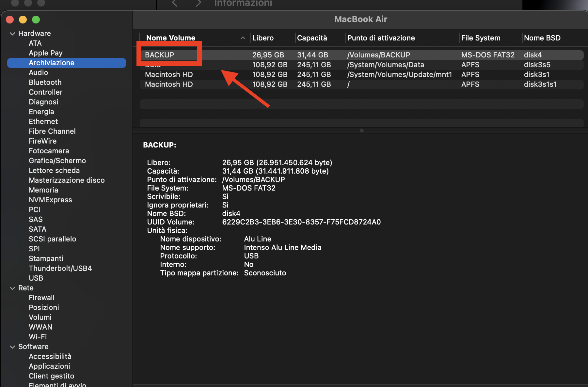Select Macintosh HD volume on disk3s1
The image size is (588, 387).
(169, 74)
